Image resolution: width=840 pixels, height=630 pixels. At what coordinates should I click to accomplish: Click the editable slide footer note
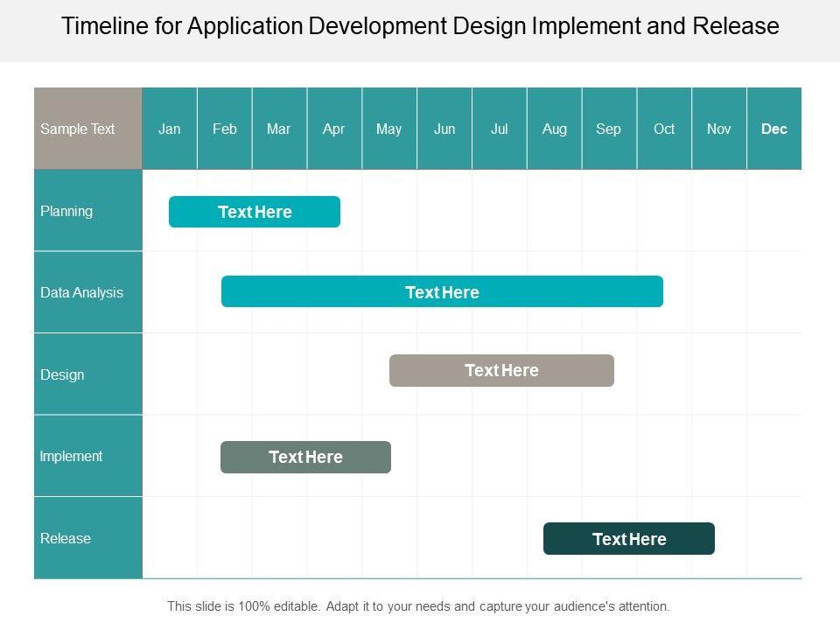tap(418, 605)
